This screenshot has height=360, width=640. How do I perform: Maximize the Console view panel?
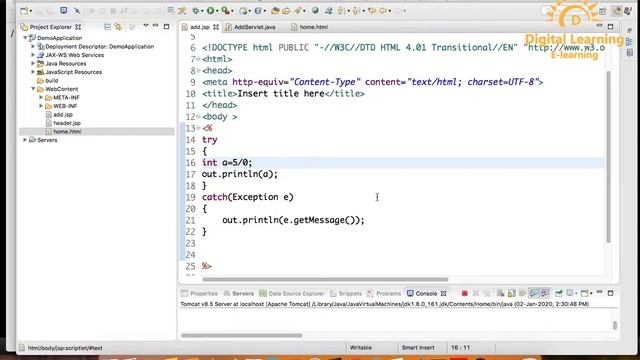coord(611,293)
